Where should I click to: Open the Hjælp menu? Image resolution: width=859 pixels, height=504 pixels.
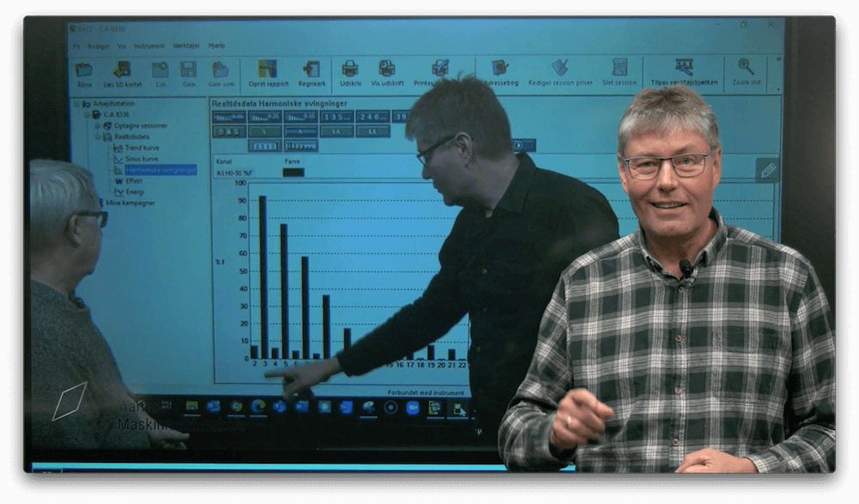(x=216, y=46)
